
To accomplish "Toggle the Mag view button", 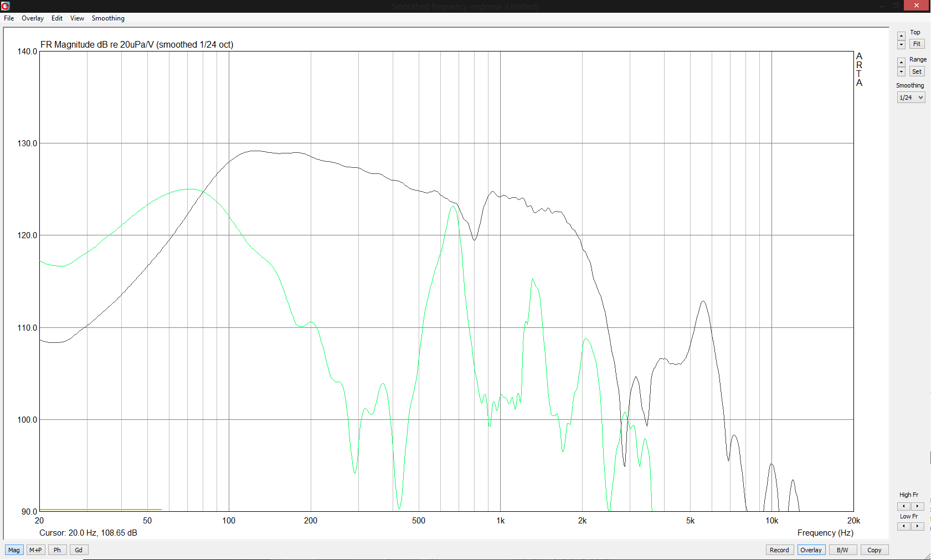I will 14,550.
